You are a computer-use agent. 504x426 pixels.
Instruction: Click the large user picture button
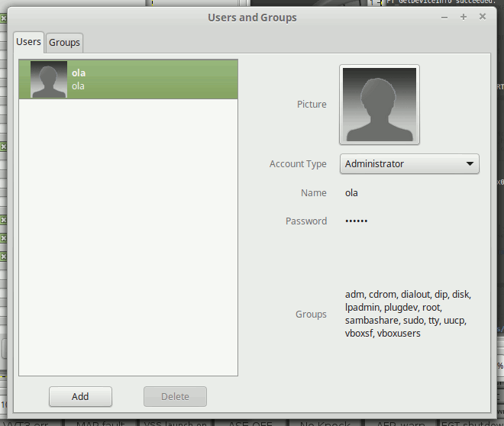pyautogui.click(x=380, y=105)
